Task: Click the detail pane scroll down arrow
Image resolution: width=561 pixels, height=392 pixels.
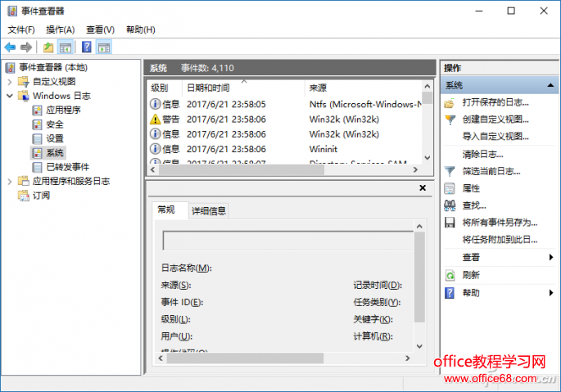Action: [x=419, y=346]
